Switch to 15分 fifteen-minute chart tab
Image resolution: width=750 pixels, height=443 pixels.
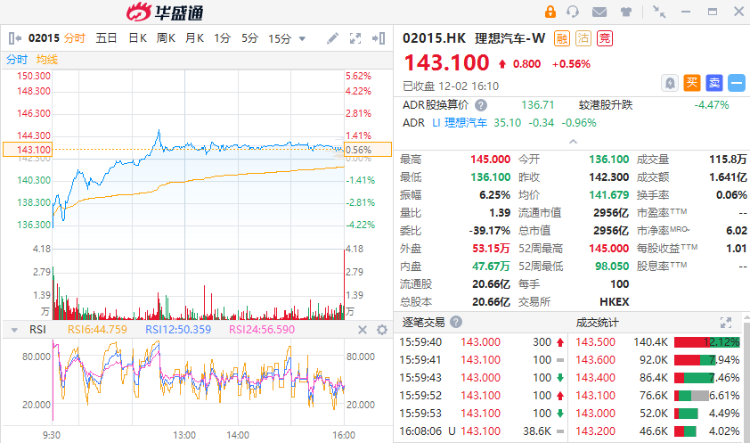click(x=280, y=39)
